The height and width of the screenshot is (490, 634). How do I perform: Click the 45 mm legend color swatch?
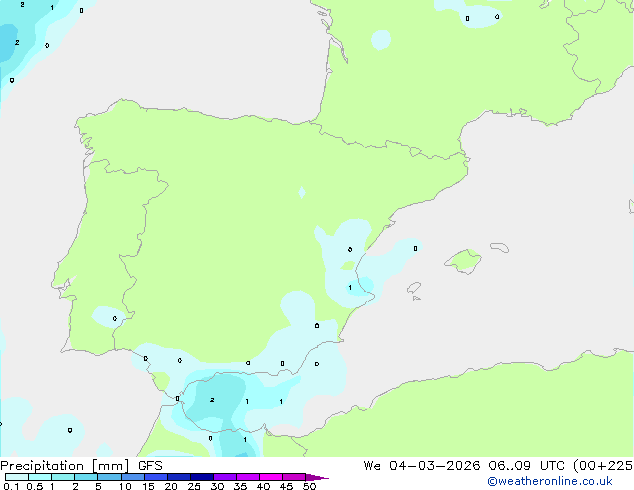coord(294,477)
